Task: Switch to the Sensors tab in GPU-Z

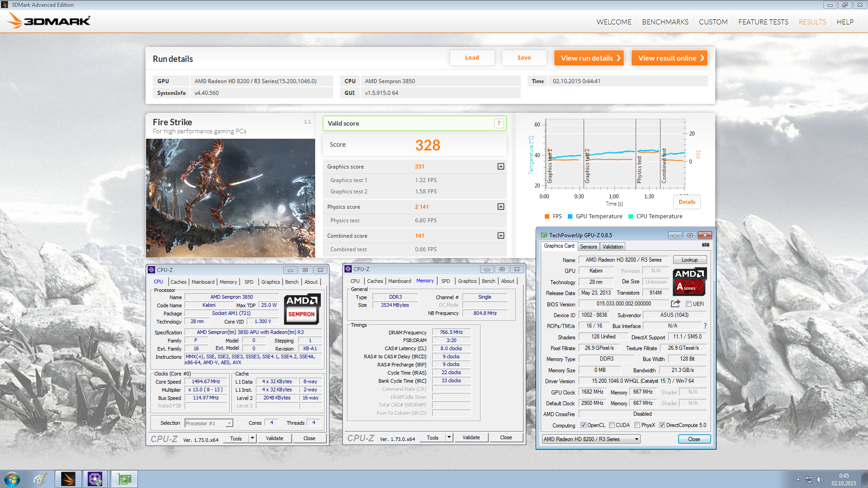Action: (588, 247)
